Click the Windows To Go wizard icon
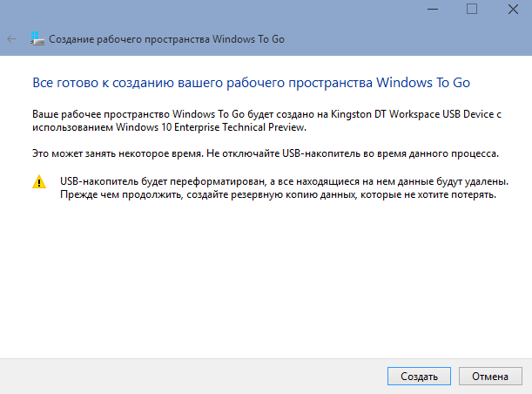Image resolution: width=532 pixels, height=394 pixels. 37,38
